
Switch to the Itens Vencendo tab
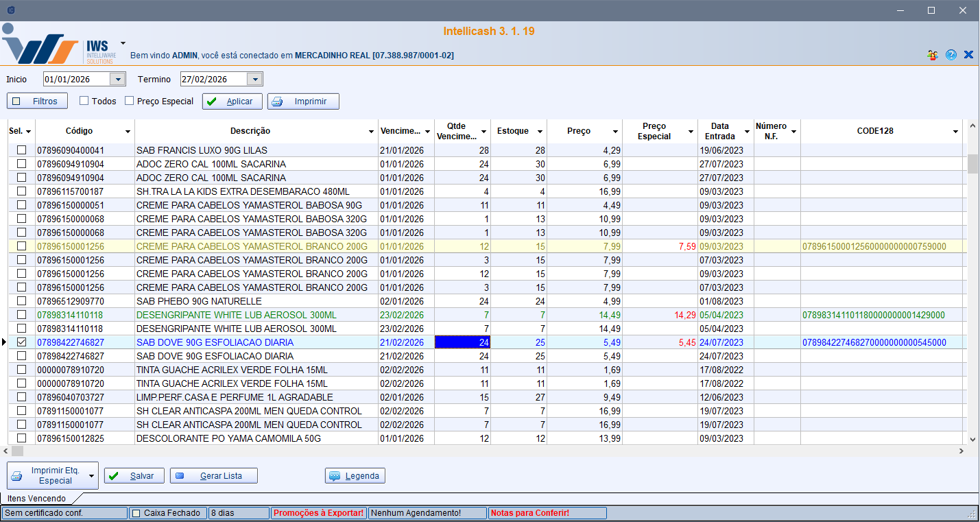pyautogui.click(x=37, y=499)
